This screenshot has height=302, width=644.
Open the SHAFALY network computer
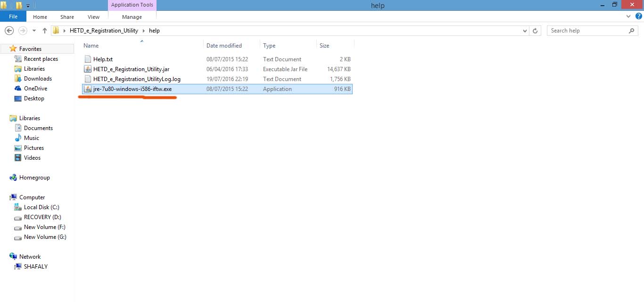(x=36, y=267)
